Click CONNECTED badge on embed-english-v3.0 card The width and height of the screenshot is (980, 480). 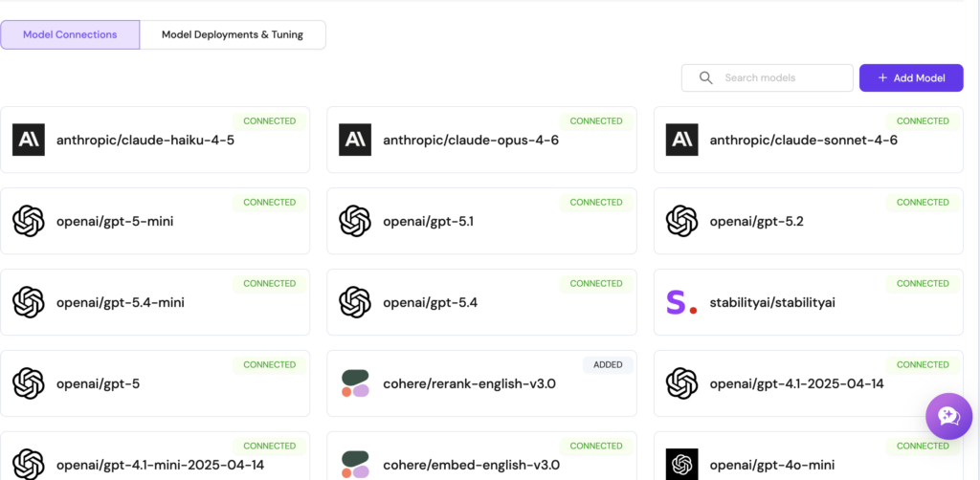click(x=596, y=446)
